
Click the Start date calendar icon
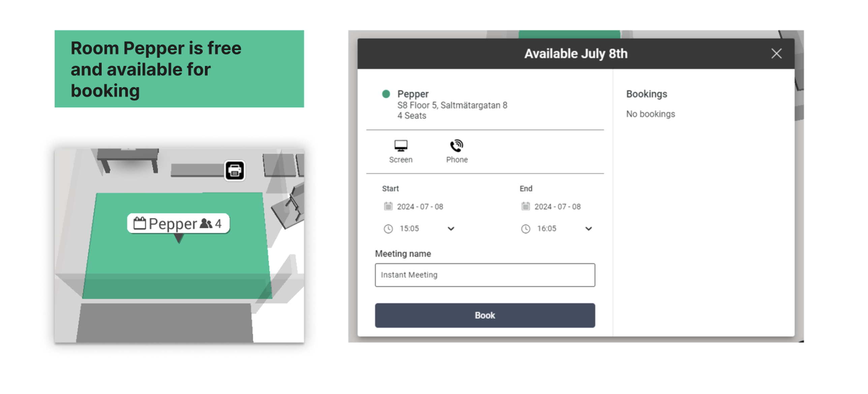pos(388,206)
